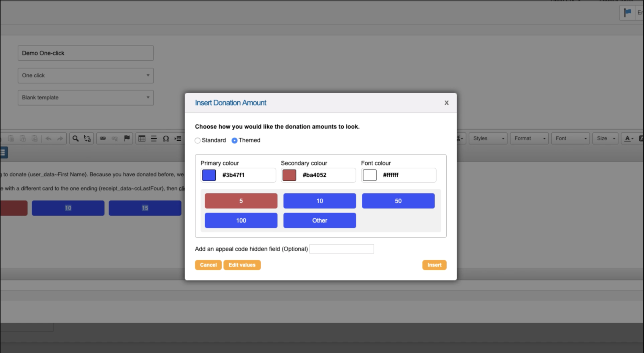Click the Undo arrow icon
This screenshot has height=353, width=644.
pos(48,138)
